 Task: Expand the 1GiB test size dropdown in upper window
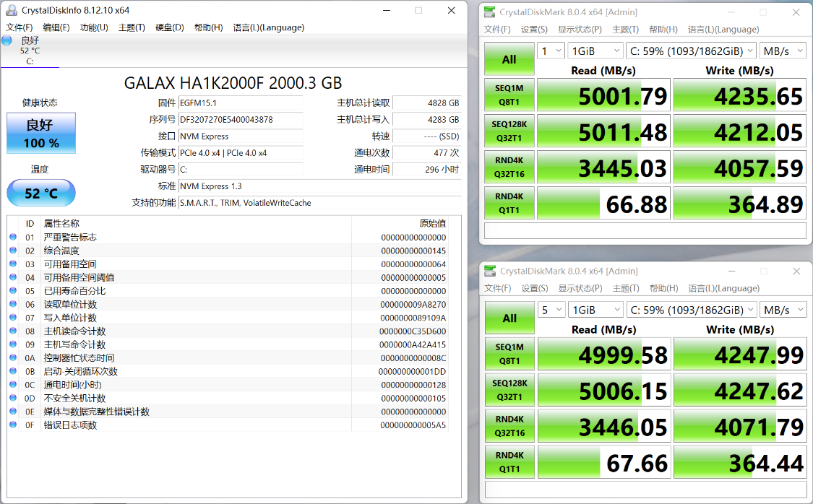pyautogui.click(x=595, y=51)
